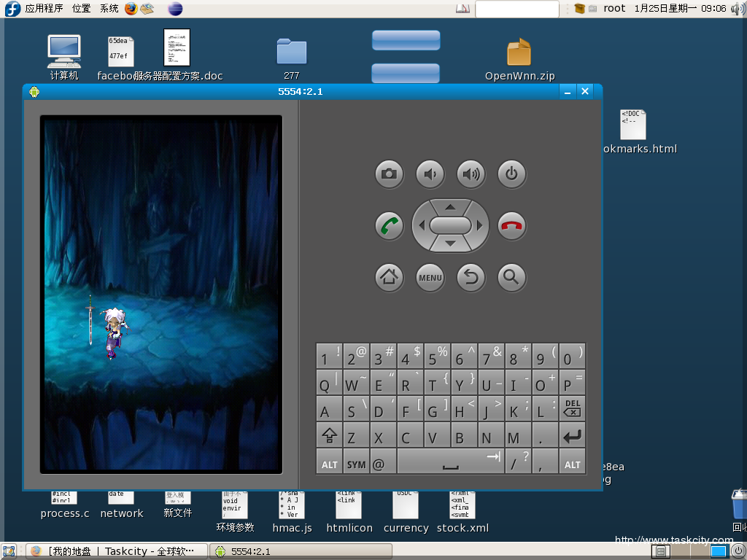Click the DEL key on emulator keyboard
747x560 pixels.
click(572, 408)
